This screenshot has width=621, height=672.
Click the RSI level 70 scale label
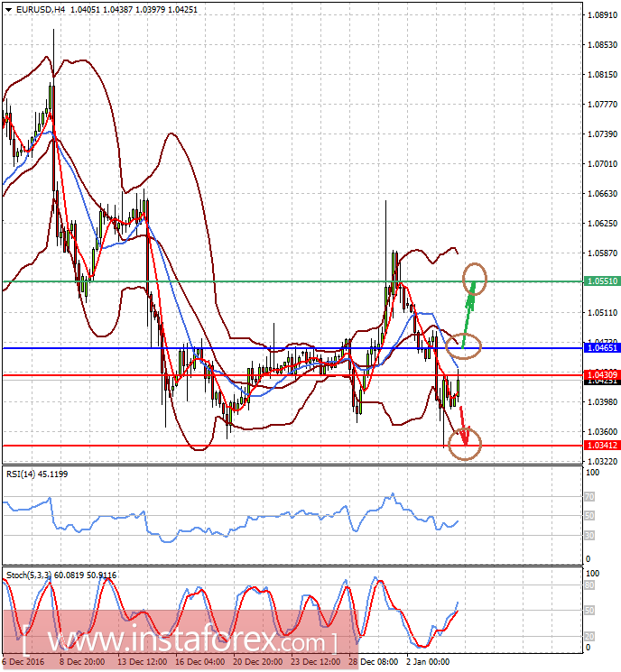tap(589, 497)
